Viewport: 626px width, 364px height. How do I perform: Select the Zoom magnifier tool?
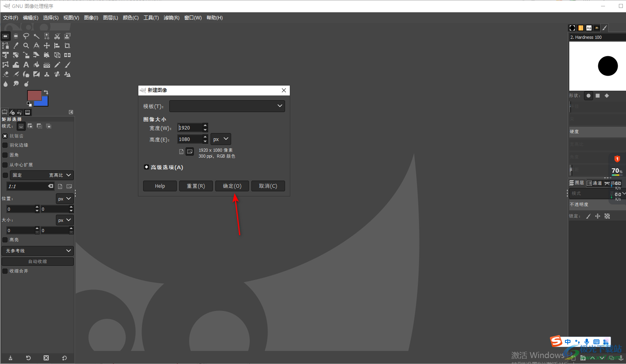point(26,46)
